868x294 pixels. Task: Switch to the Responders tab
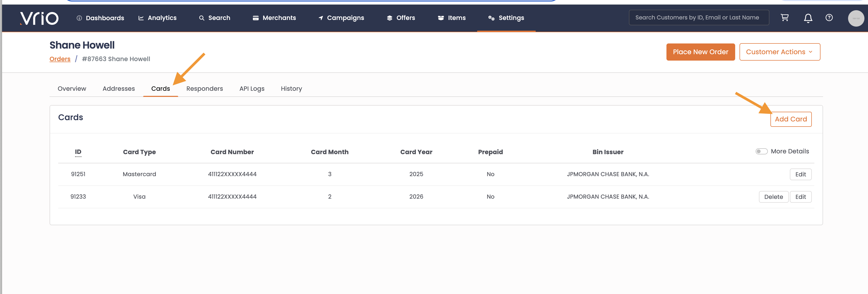coord(205,89)
